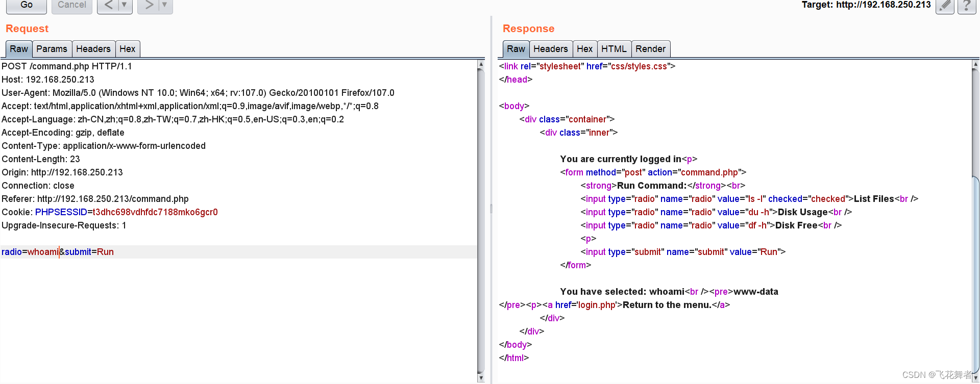
Task: Click the Content-Type header line
Action: point(104,146)
